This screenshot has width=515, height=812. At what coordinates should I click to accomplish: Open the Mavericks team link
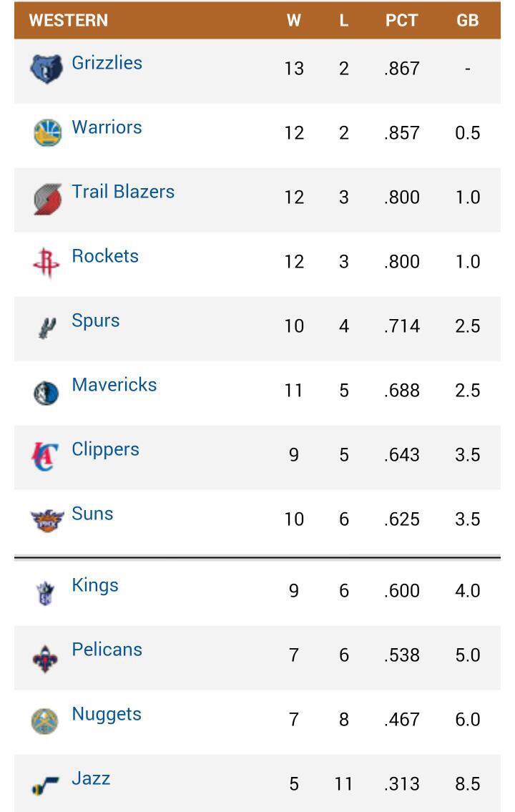tap(114, 385)
